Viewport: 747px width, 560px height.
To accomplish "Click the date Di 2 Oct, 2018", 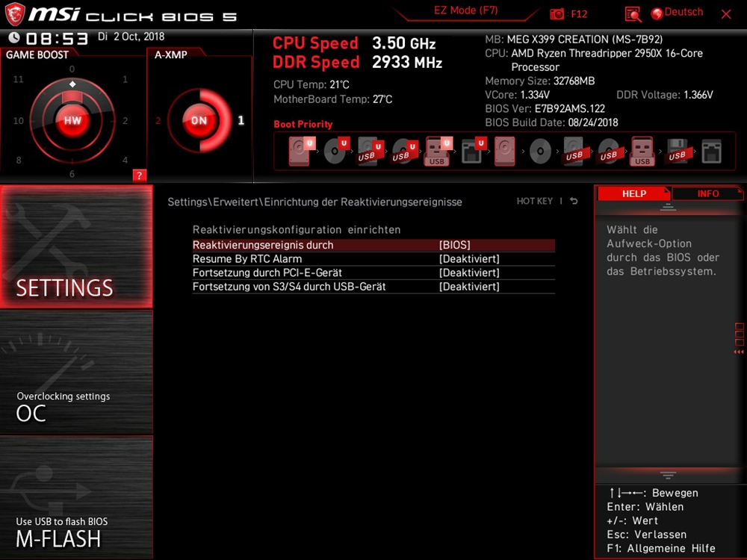I will [131, 37].
